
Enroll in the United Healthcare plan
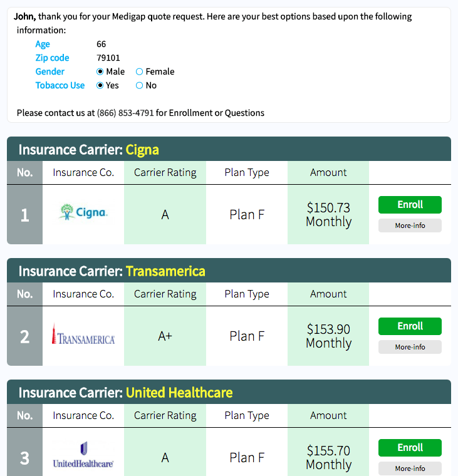click(x=410, y=447)
